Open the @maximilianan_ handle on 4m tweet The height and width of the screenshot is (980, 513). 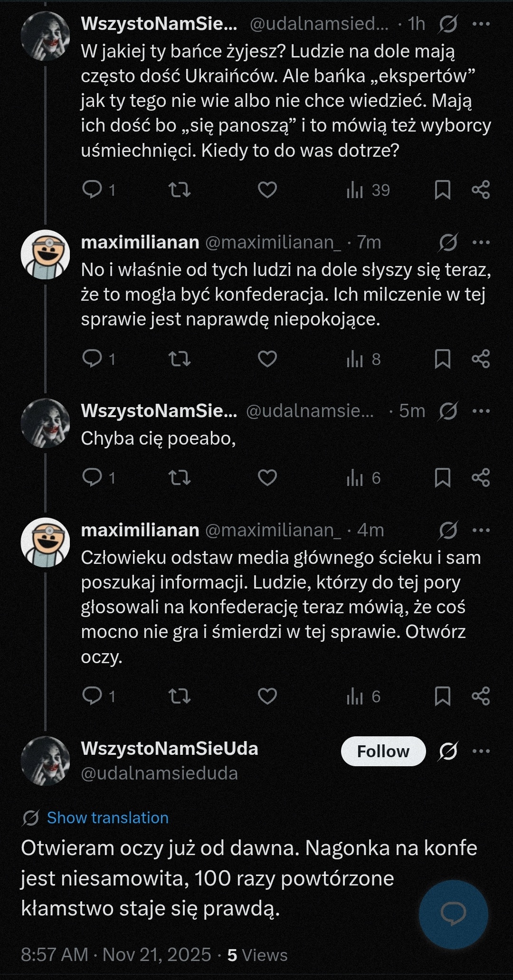(x=273, y=530)
